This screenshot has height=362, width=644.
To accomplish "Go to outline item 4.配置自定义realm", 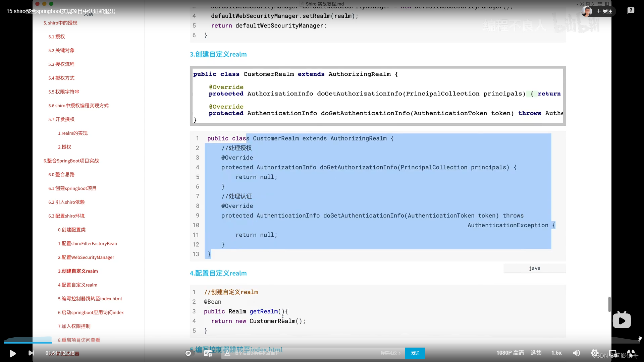I will [x=77, y=285].
